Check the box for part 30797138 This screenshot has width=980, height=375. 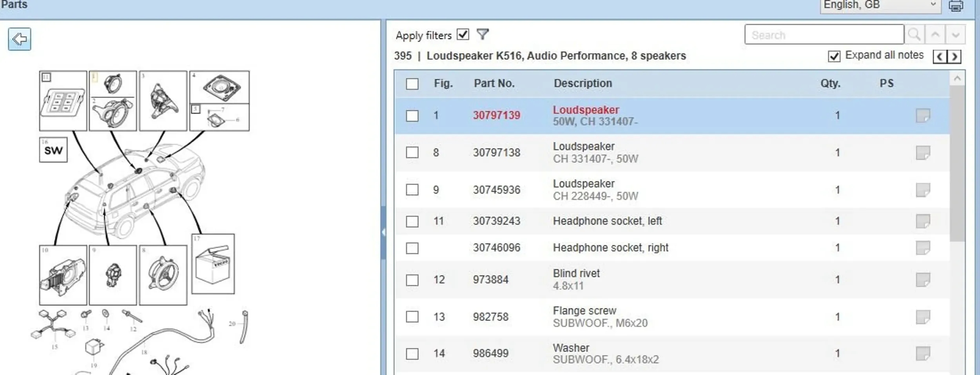tap(412, 152)
